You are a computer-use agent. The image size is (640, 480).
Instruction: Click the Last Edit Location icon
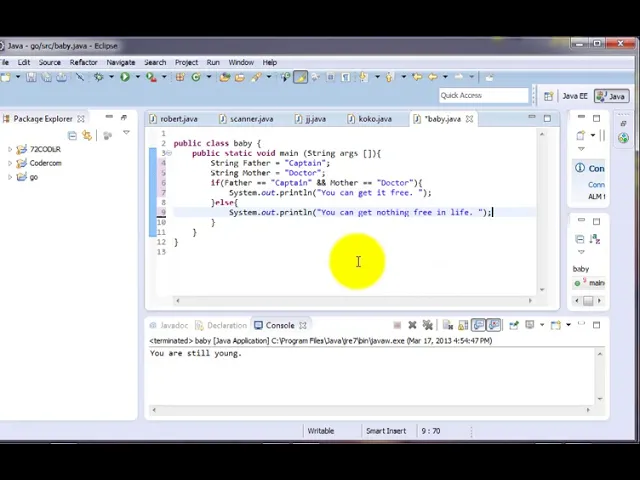point(417,77)
